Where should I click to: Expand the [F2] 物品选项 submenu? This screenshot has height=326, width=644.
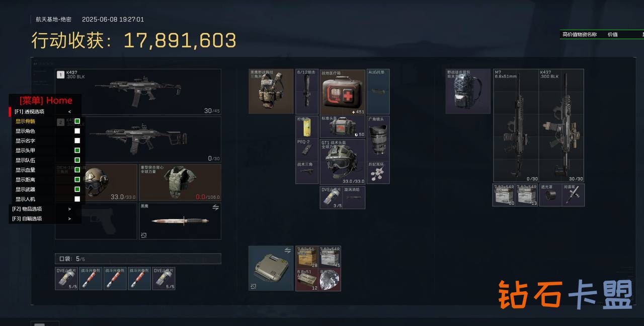[45, 209]
